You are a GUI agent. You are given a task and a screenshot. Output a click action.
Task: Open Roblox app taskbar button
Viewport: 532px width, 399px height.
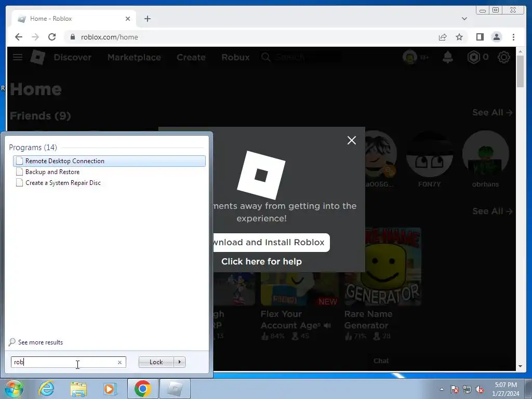175,389
